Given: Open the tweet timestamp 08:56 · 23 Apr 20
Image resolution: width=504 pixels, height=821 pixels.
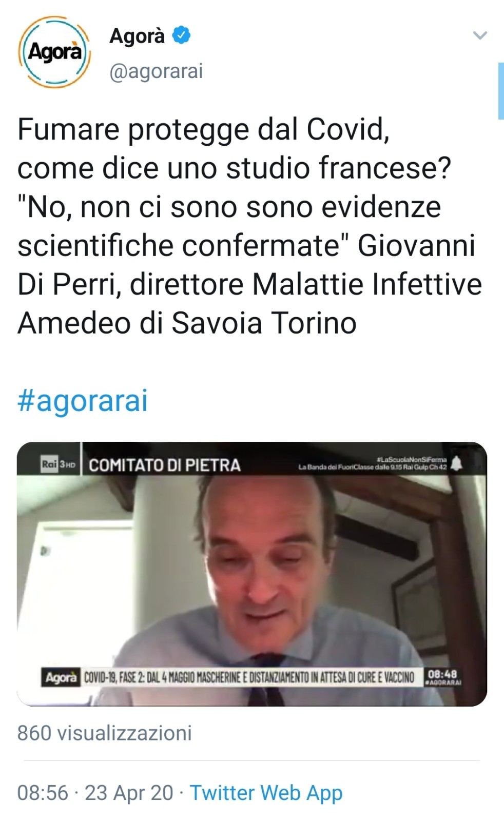Looking at the screenshot, I should coord(95,793).
